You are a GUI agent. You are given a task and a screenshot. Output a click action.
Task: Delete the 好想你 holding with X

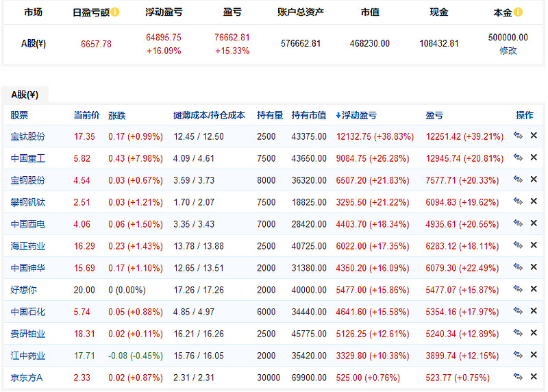[534, 289]
